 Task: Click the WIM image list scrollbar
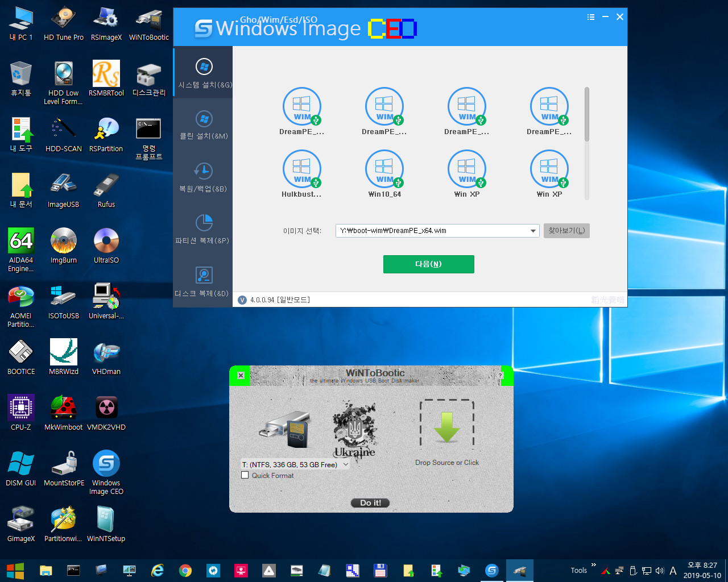587,114
